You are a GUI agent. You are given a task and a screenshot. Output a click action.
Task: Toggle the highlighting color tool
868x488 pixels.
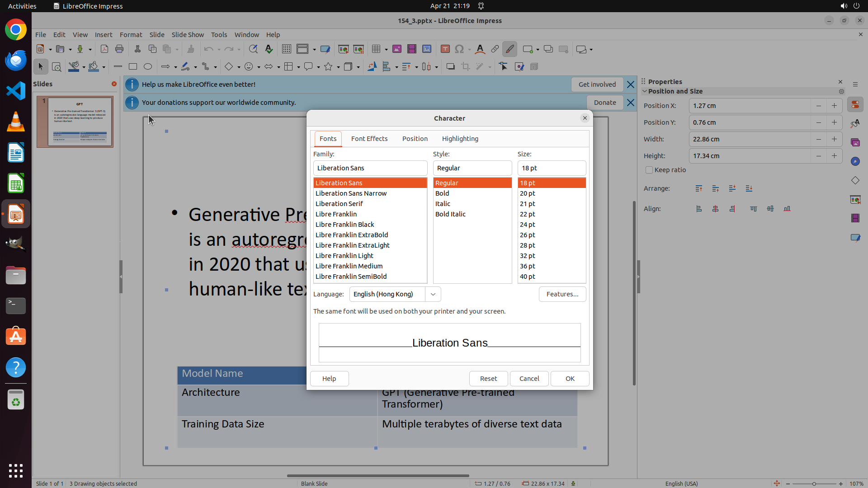[510, 49]
